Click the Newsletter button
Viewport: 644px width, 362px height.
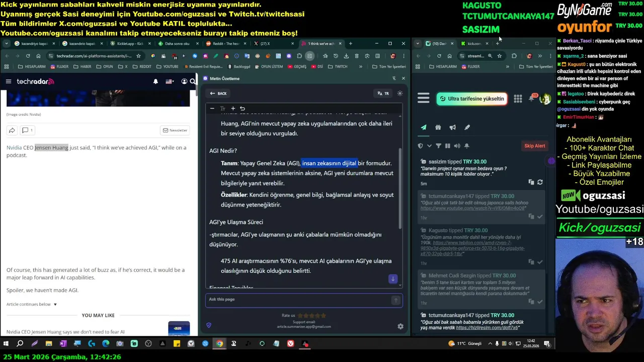pos(175,130)
